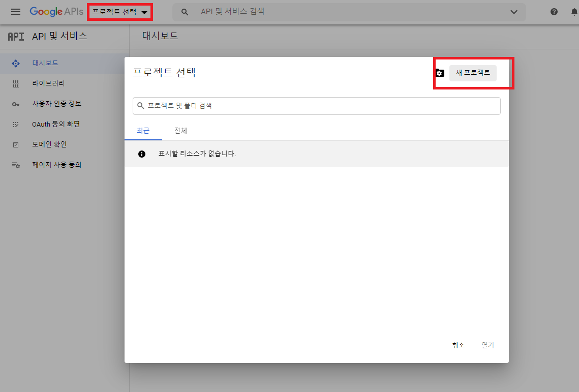
Task: Open the help question mark icon
Action: pyautogui.click(x=554, y=12)
